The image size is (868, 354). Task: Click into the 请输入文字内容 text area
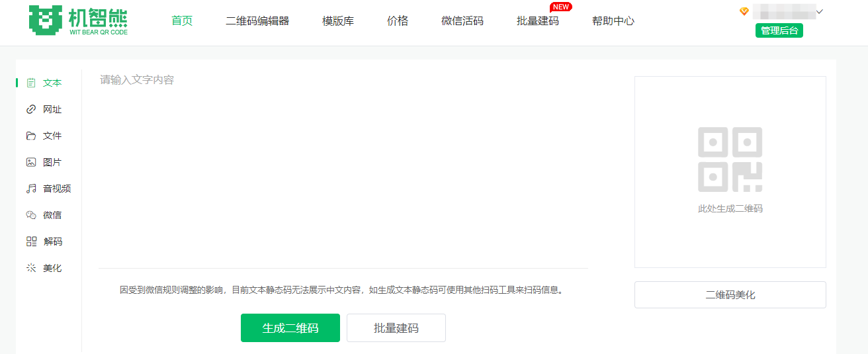343,165
